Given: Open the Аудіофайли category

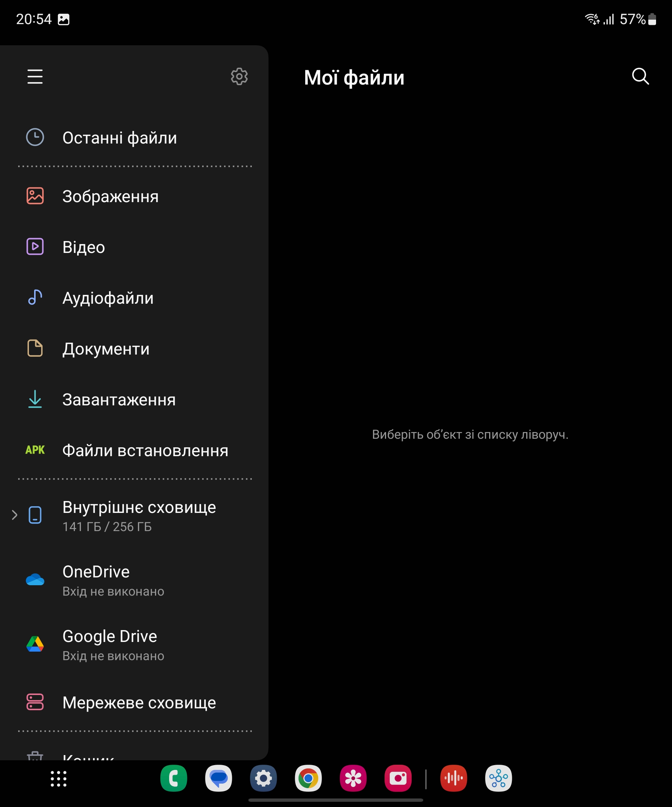Looking at the screenshot, I should (108, 298).
